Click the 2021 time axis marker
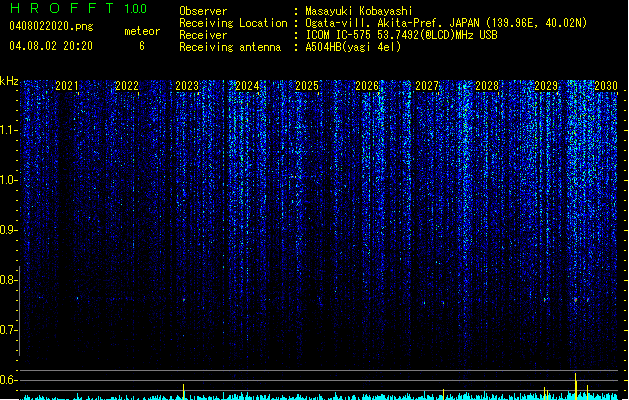 point(67,86)
